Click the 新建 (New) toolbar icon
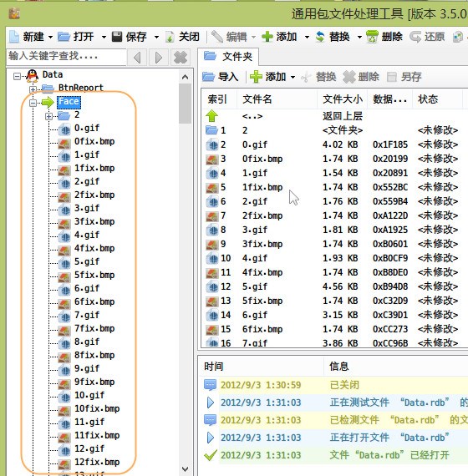Viewport: 468px width, 476px height. [x=13, y=37]
